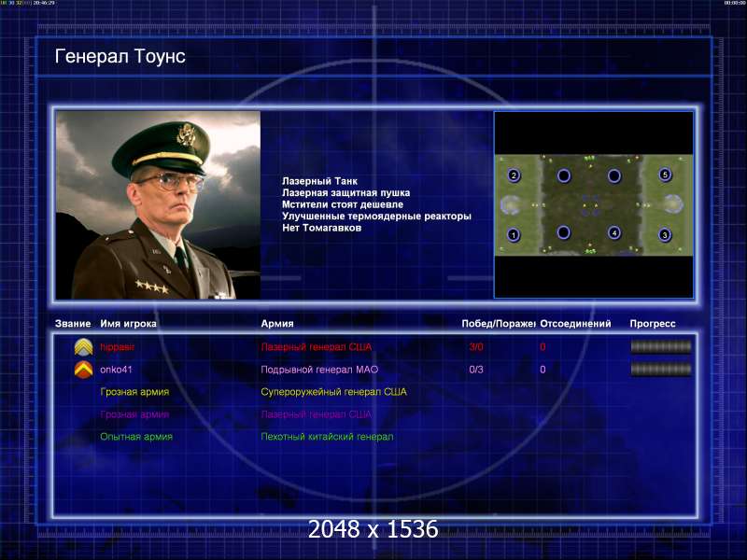Screen dimensions: 747x560
Task: Click General Townes' portrait photo
Action: pos(158,205)
